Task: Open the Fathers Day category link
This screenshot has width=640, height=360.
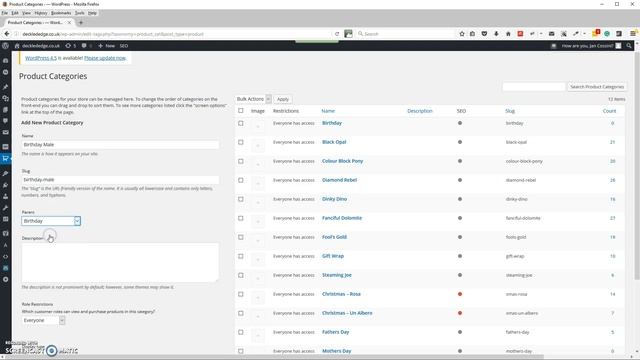Action: click(x=336, y=332)
